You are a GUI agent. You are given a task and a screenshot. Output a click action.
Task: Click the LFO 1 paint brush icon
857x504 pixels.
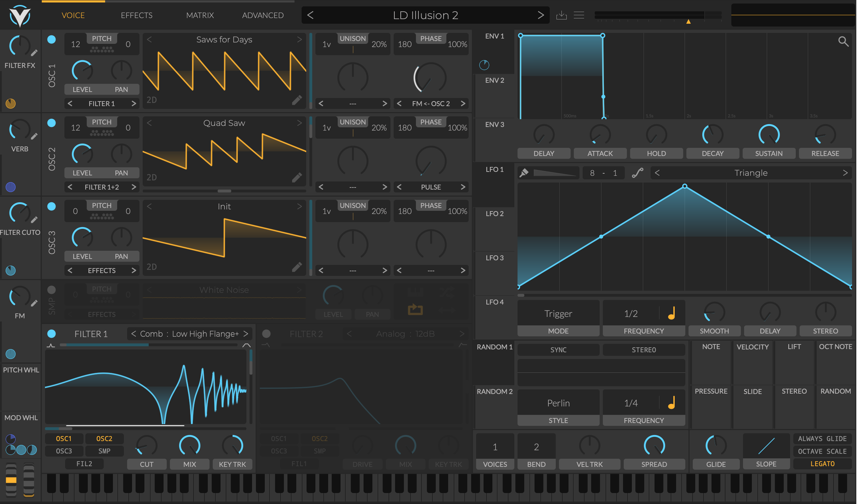524,173
